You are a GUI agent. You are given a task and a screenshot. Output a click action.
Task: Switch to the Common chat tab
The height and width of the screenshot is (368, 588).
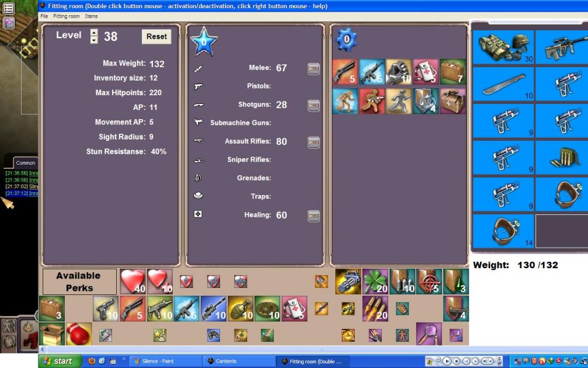(x=26, y=163)
